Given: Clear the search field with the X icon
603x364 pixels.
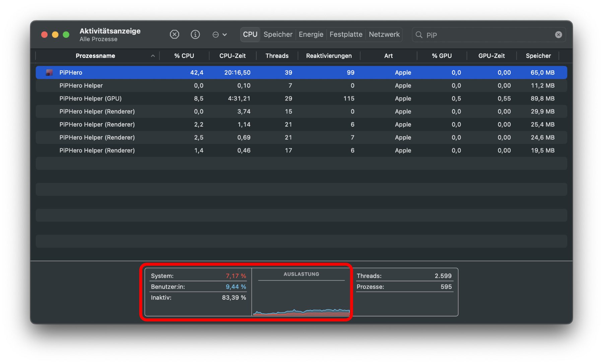Looking at the screenshot, I should (x=558, y=34).
